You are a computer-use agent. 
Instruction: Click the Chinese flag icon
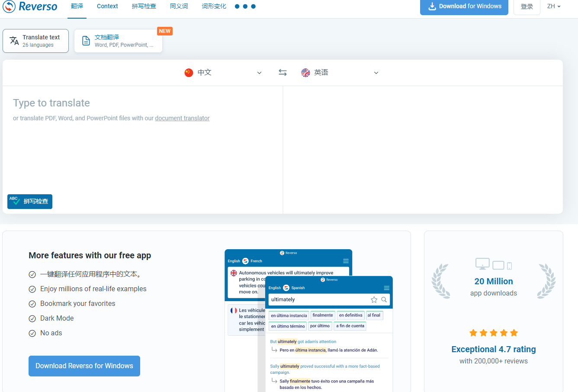tap(189, 73)
